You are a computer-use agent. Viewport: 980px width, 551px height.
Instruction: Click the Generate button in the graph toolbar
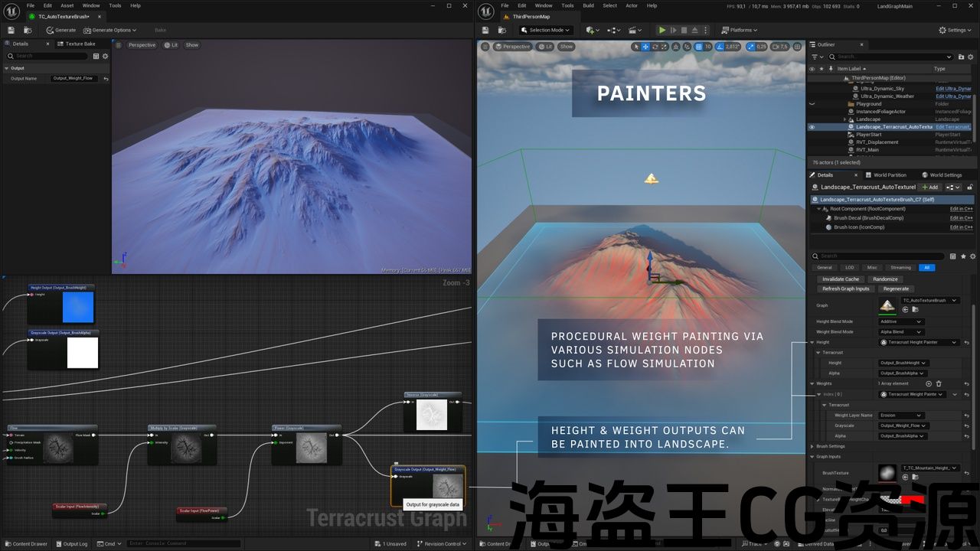pyautogui.click(x=61, y=30)
